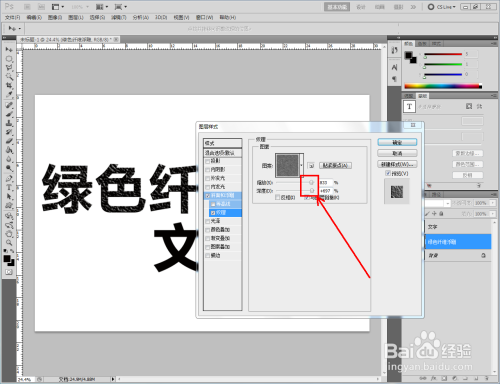The image size is (500, 384).
Task: Select the Lasso tool
Action: [9, 68]
